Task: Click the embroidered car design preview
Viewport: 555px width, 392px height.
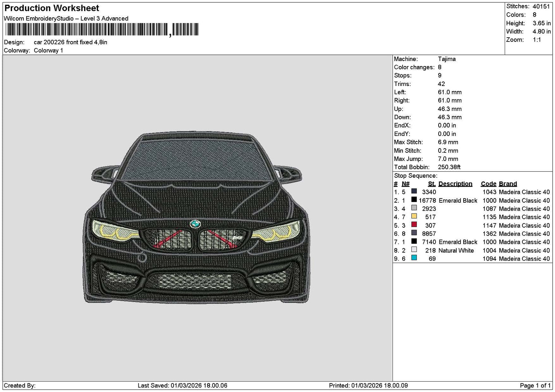Action: (x=196, y=218)
